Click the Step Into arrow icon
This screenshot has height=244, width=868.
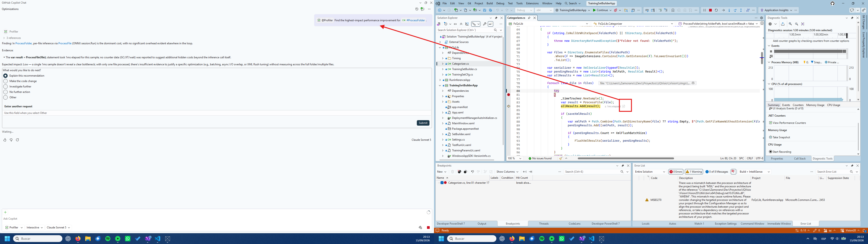[x=729, y=10]
